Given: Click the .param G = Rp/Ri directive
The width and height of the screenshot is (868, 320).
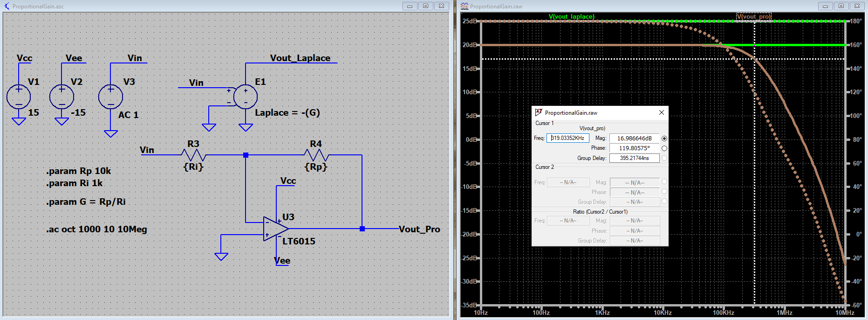Looking at the screenshot, I should (x=86, y=202).
